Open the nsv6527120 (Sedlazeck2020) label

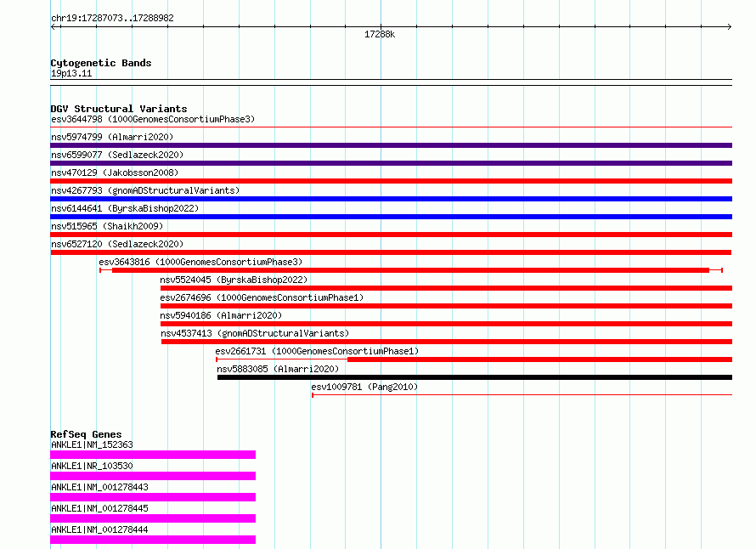tap(117, 244)
